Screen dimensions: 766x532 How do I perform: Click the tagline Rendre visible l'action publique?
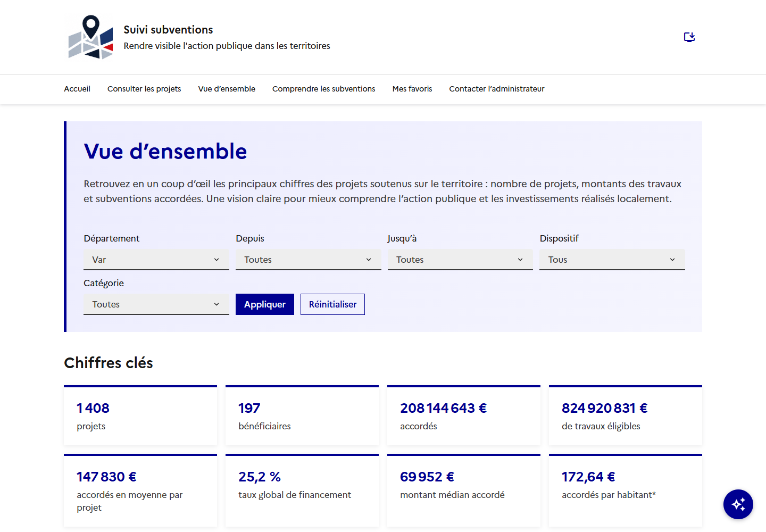[227, 46]
